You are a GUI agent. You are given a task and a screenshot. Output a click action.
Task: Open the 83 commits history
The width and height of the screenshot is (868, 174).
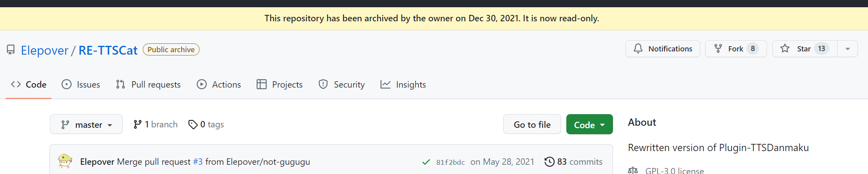(574, 162)
